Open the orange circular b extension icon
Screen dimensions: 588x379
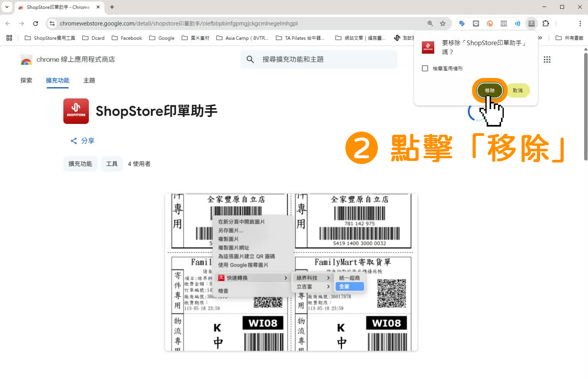click(490, 24)
